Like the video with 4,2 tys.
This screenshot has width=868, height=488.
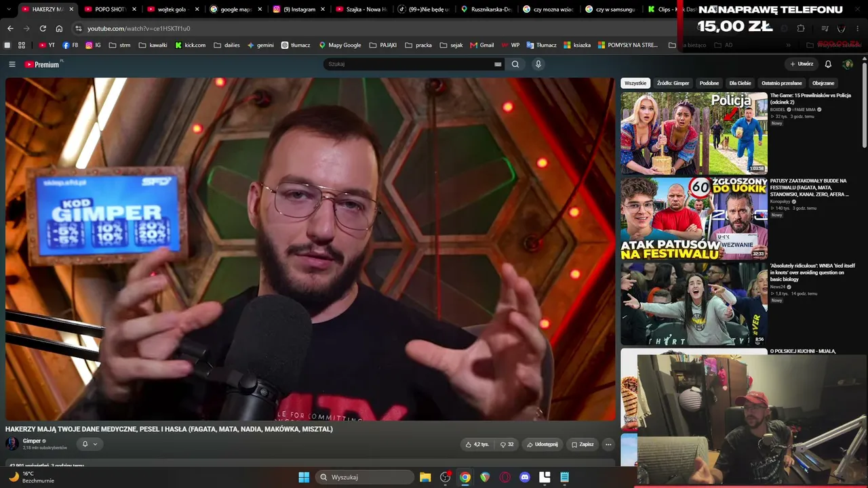pyautogui.click(x=477, y=445)
